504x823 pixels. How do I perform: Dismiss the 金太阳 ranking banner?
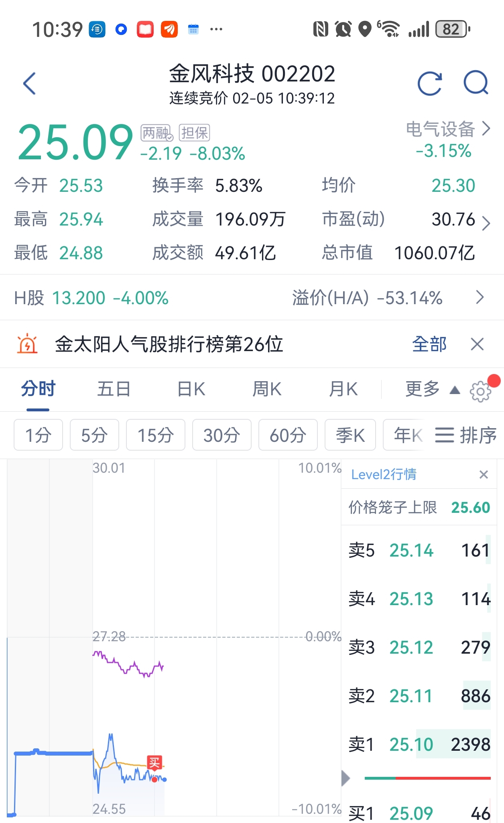coord(477,344)
